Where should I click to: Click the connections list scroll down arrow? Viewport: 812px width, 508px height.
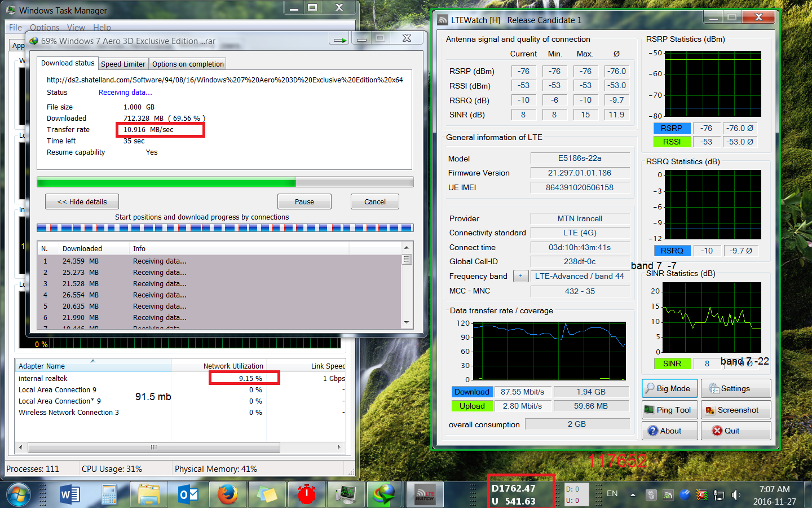(x=407, y=323)
